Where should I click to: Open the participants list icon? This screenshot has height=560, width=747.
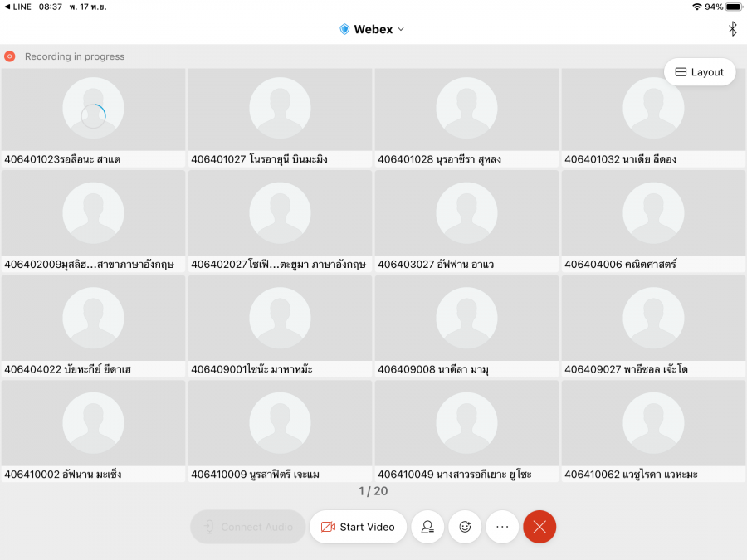click(427, 527)
